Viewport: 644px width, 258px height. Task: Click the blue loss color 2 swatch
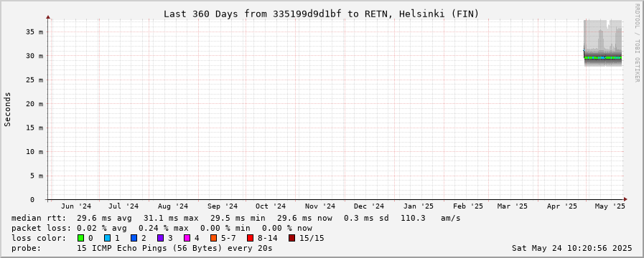[134, 238]
